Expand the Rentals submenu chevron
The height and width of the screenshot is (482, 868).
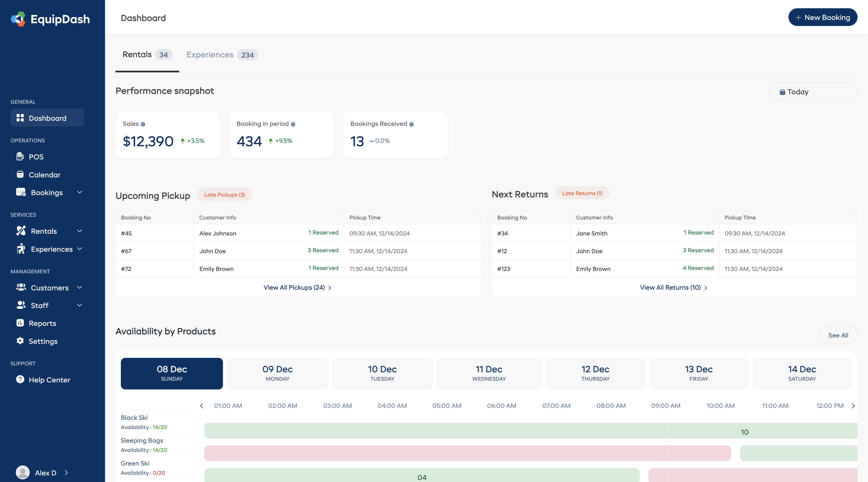tap(80, 231)
